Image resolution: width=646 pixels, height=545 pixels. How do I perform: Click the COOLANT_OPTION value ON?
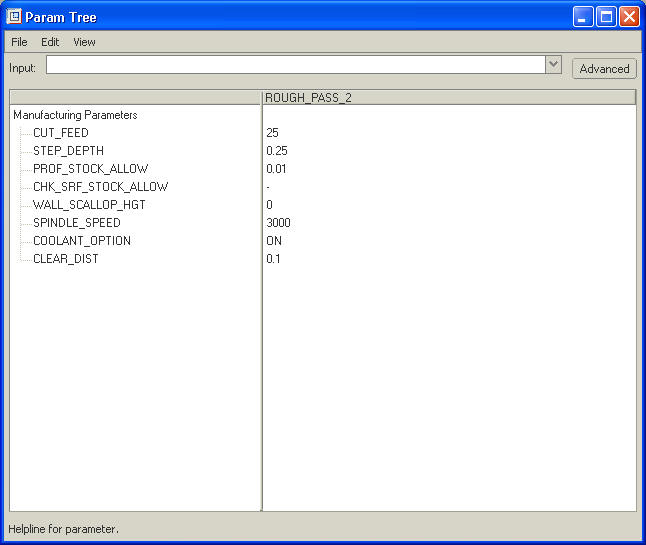coord(274,241)
